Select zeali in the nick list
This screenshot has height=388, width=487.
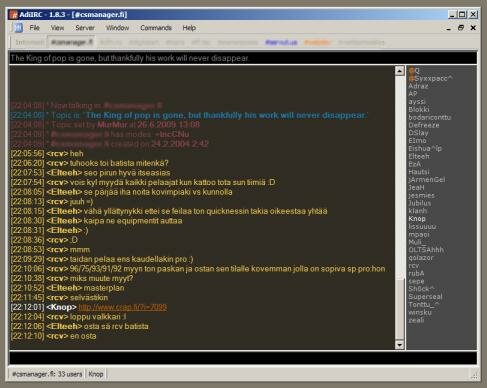[416, 320]
